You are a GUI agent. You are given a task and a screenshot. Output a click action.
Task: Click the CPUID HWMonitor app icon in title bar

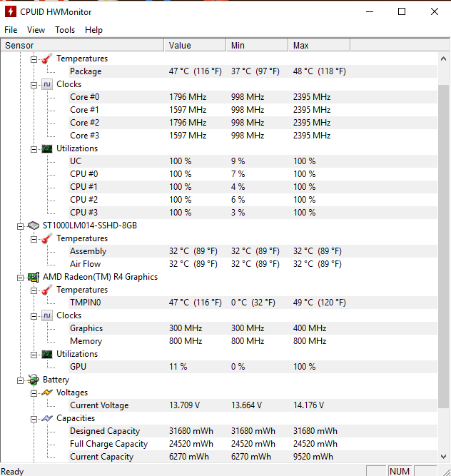(11, 12)
